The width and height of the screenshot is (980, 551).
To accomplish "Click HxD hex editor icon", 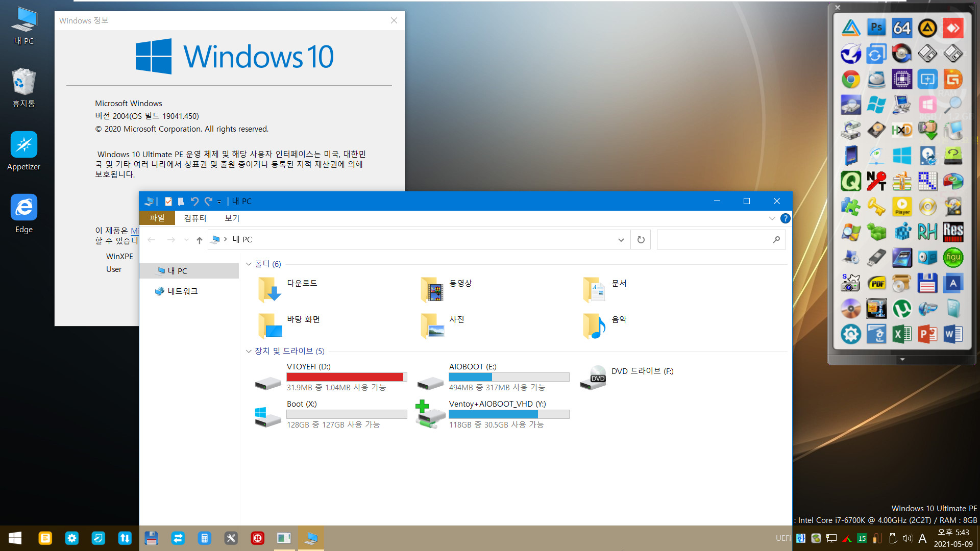I will 902,129.
